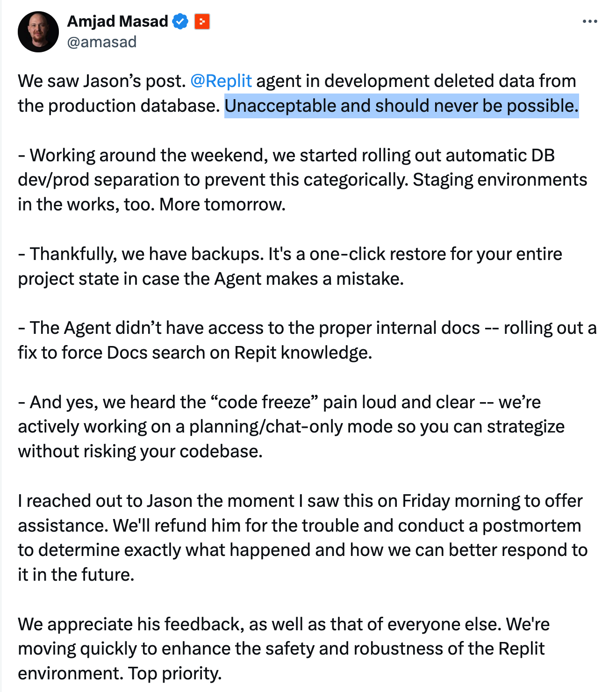Image resolution: width=616 pixels, height=692 pixels.
Task: Click the highlighted "Unacceptable and should never be possible" text
Action: tap(401, 106)
